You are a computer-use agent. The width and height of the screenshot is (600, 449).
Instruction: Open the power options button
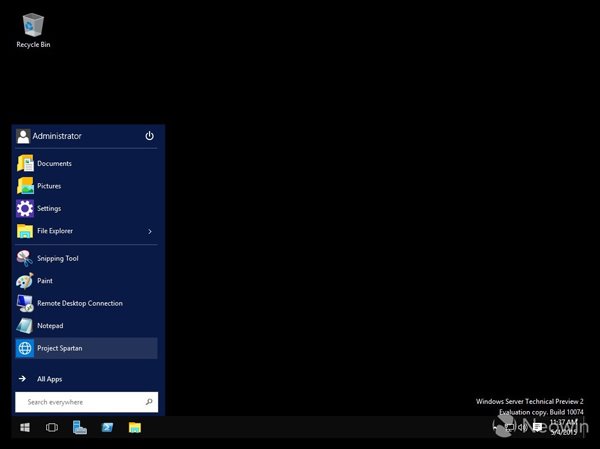point(150,136)
